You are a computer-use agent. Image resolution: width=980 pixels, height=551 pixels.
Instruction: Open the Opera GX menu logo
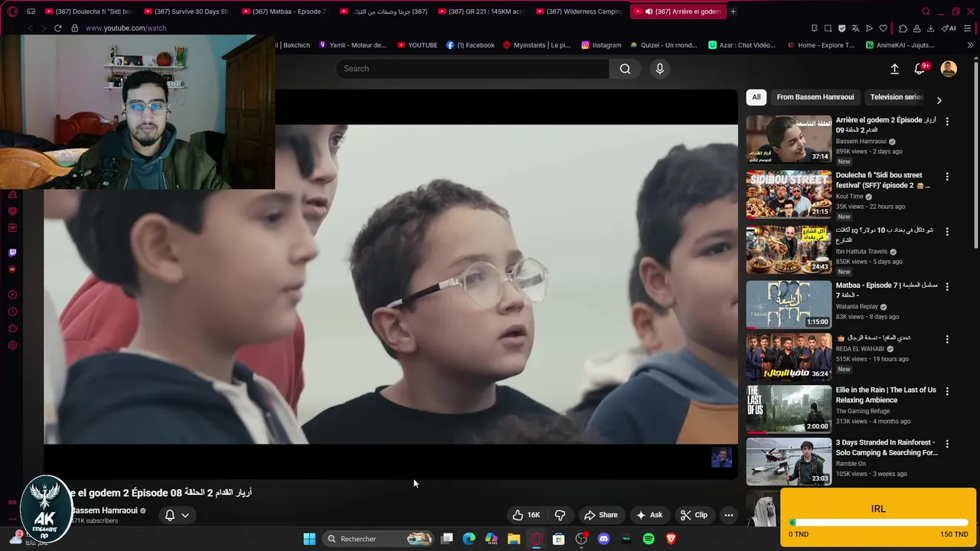point(12,11)
